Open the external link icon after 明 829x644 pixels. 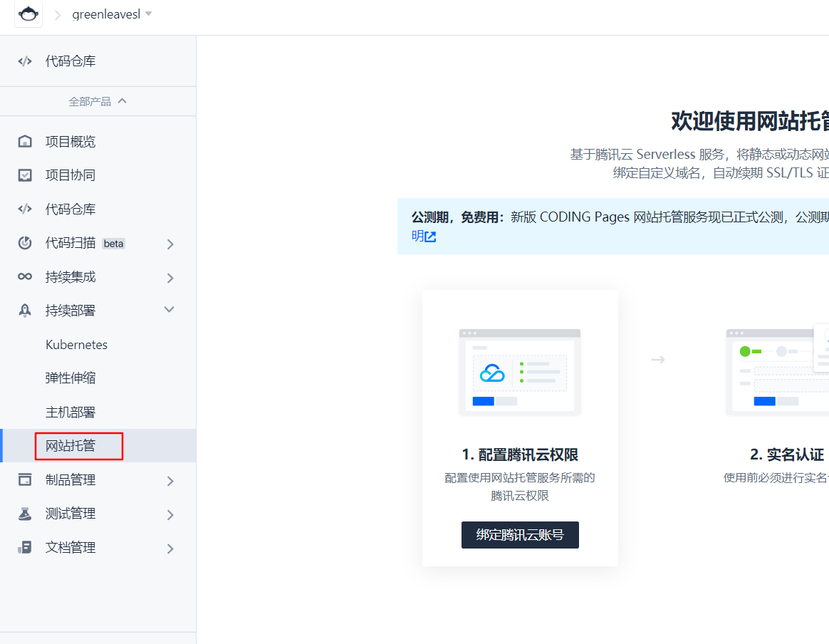click(x=430, y=237)
